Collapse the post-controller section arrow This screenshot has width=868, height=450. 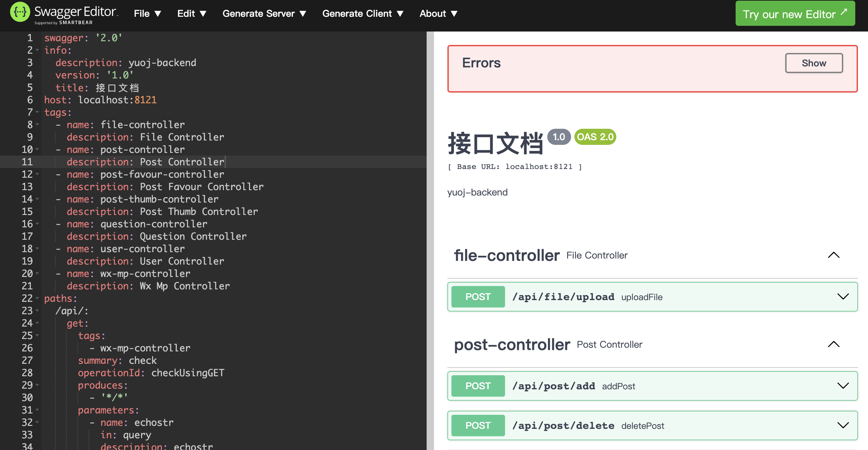click(x=833, y=344)
